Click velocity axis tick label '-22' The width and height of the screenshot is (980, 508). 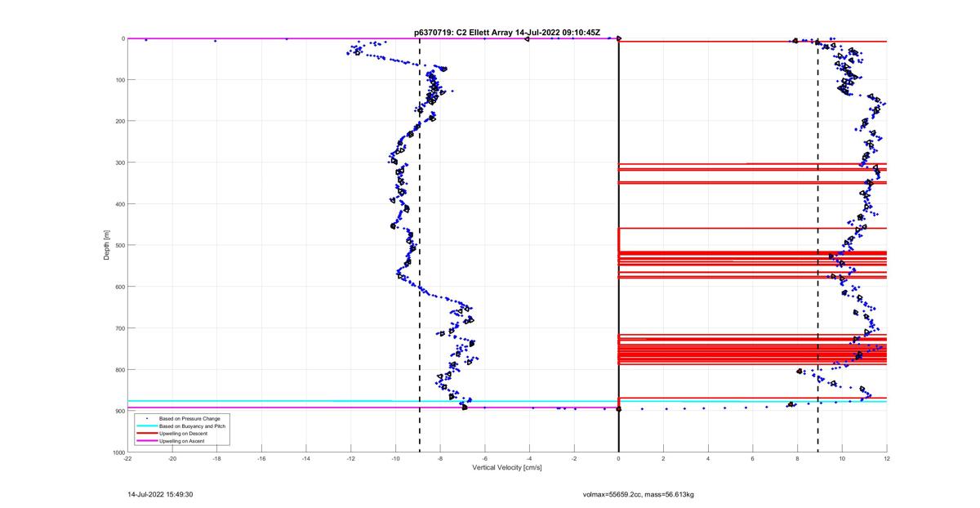click(x=127, y=459)
